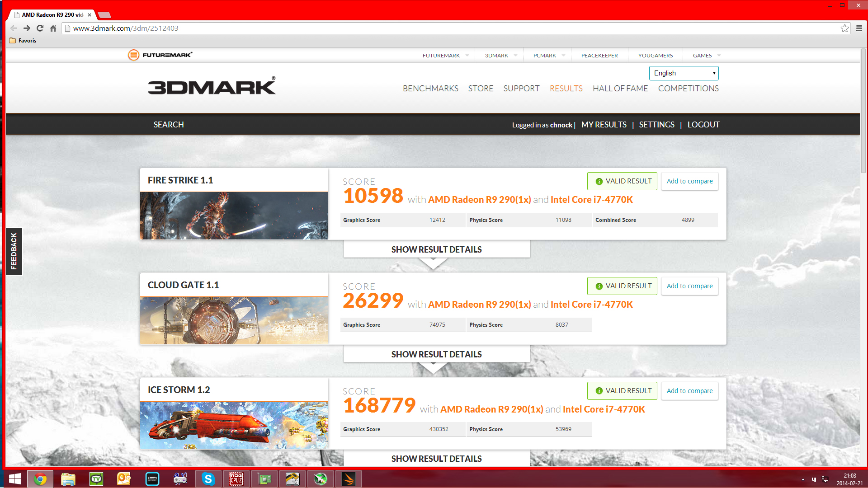Launch the TV app from the taskbar
The image size is (868, 488).
coord(96,479)
